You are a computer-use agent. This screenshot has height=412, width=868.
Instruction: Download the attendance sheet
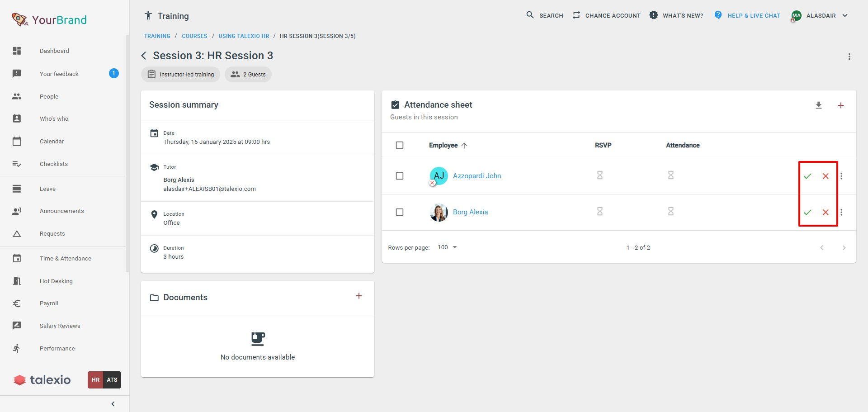point(818,105)
